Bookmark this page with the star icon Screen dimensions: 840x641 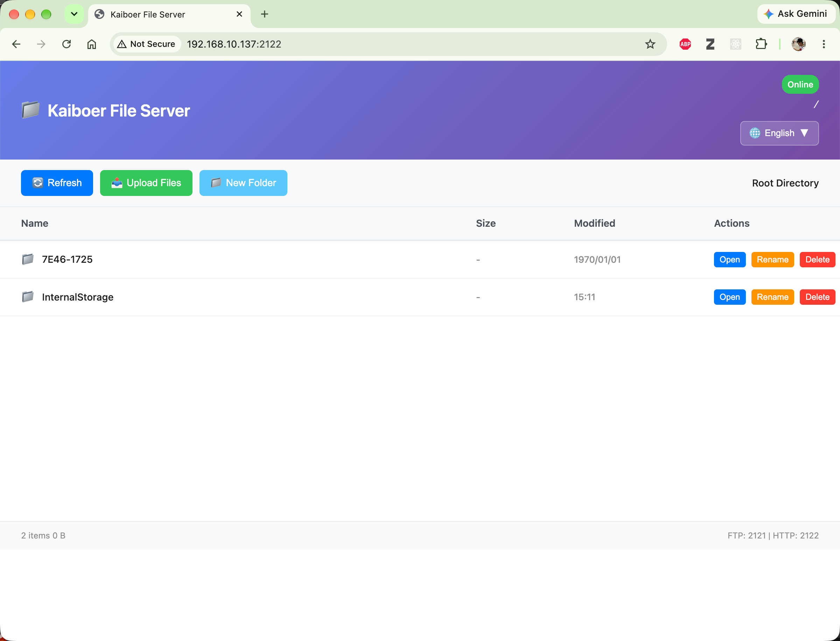(x=650, y=44)
